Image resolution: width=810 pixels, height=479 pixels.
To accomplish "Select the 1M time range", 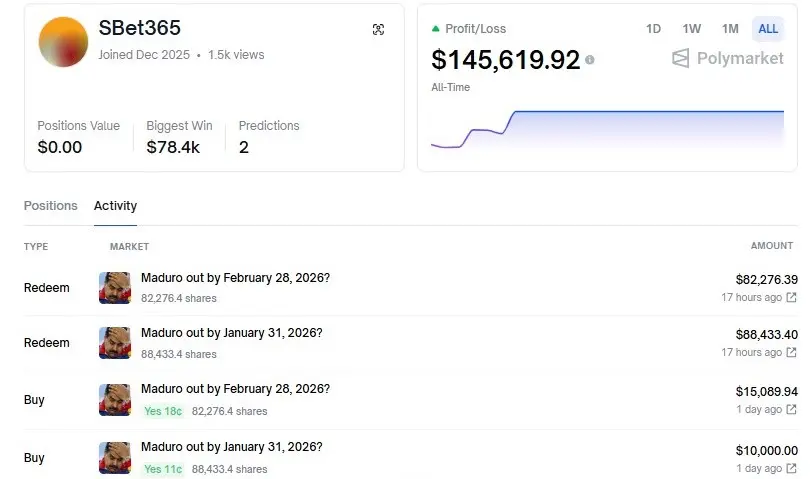I will pos(730,29).
